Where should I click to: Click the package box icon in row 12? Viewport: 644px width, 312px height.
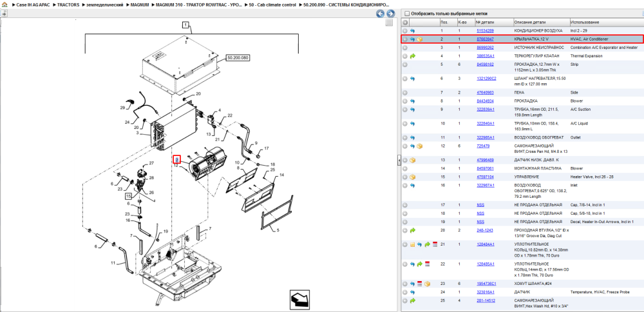tap(420, 146)
